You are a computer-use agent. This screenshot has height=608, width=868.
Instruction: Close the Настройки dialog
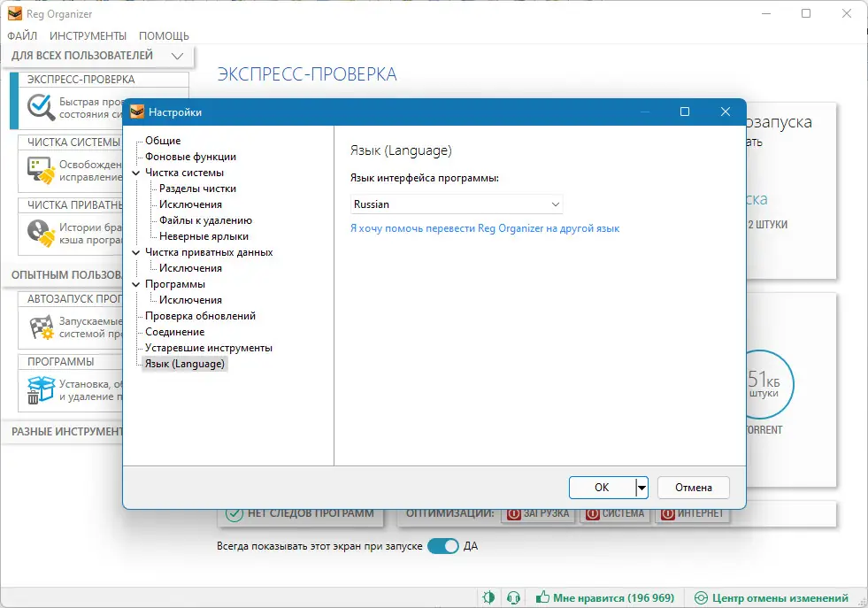coord(726,112)
